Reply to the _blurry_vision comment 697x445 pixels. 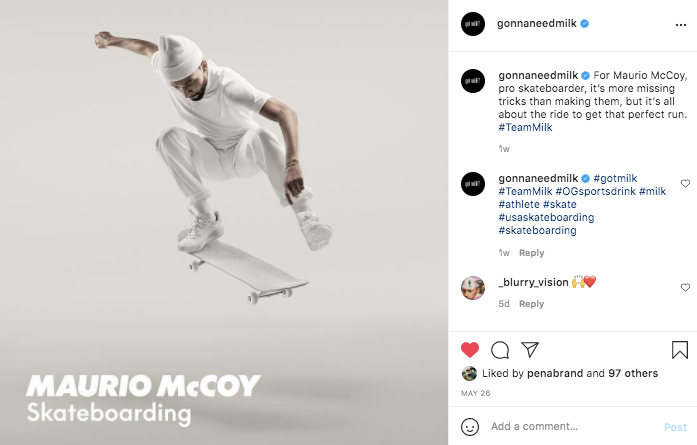tap(531, 304)
